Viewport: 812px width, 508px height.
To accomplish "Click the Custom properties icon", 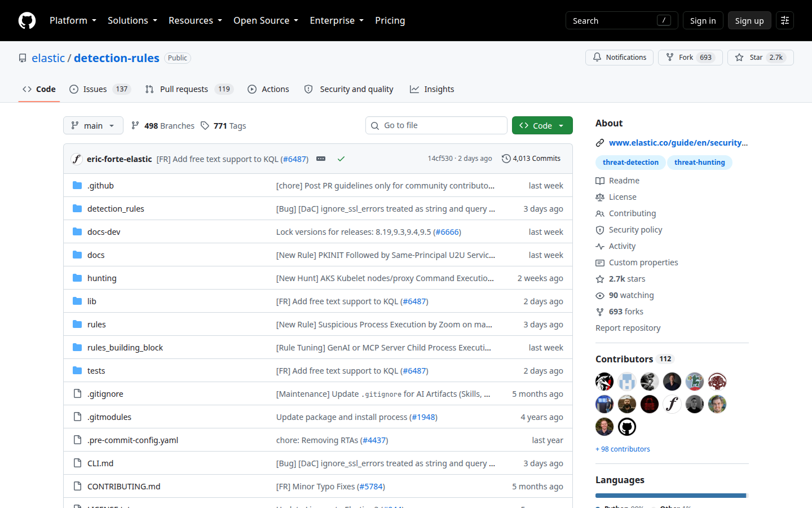I will tap(600, 262).
